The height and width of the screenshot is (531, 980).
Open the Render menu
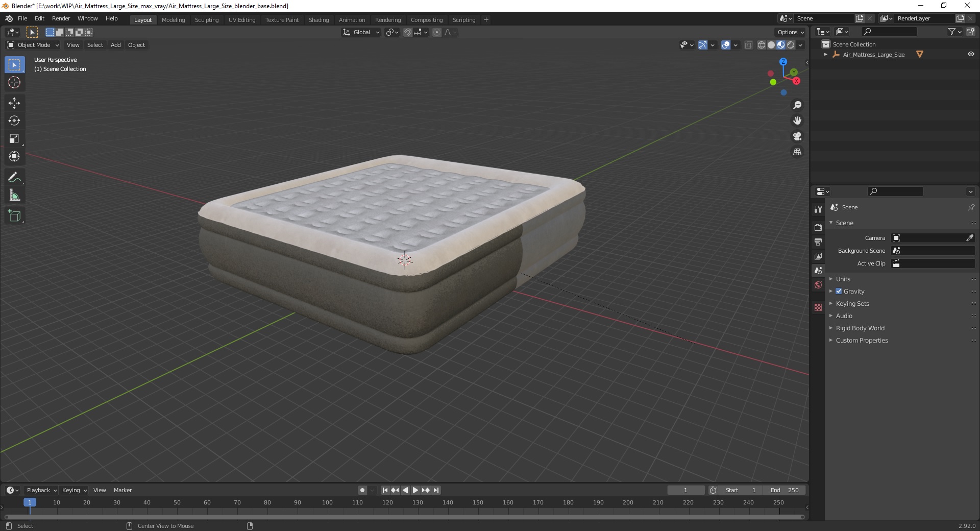coord(61,18)
